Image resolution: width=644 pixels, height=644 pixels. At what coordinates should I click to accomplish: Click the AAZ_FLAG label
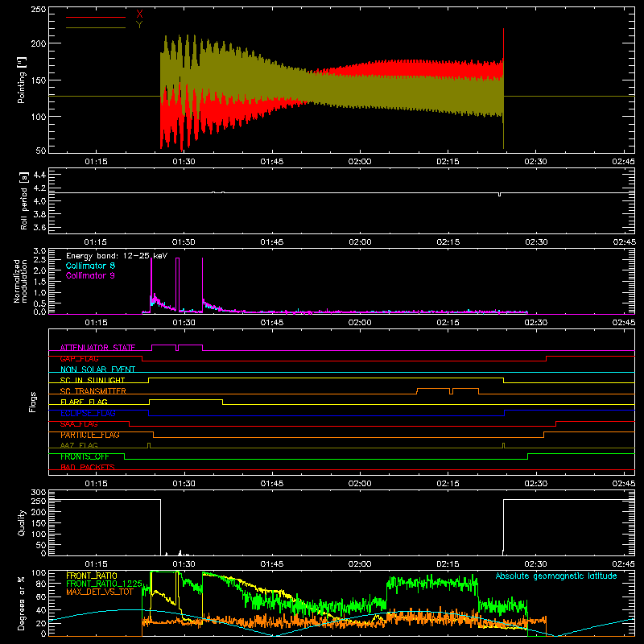point(79,445)
